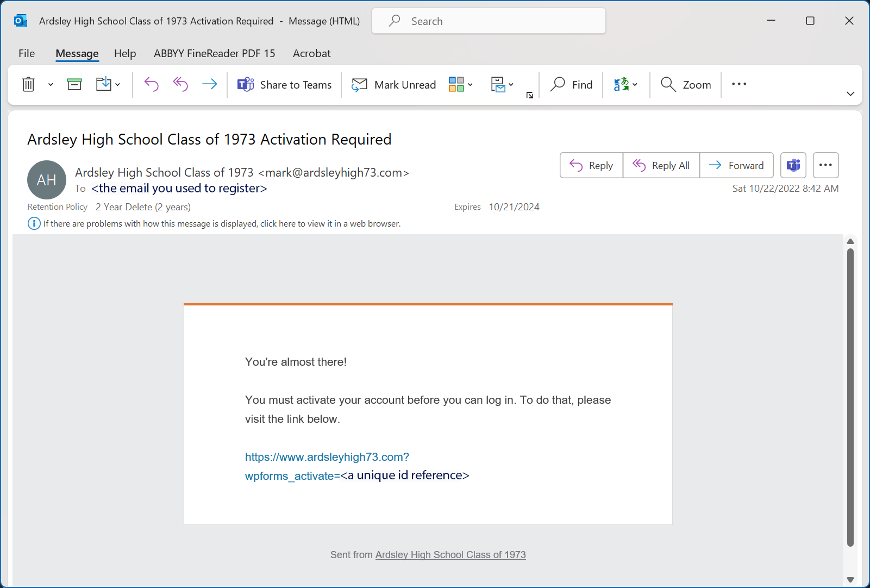Click the ribbon Forward arrow icon
This screenshot has height=588, width=870.
[x=209, y=84]
